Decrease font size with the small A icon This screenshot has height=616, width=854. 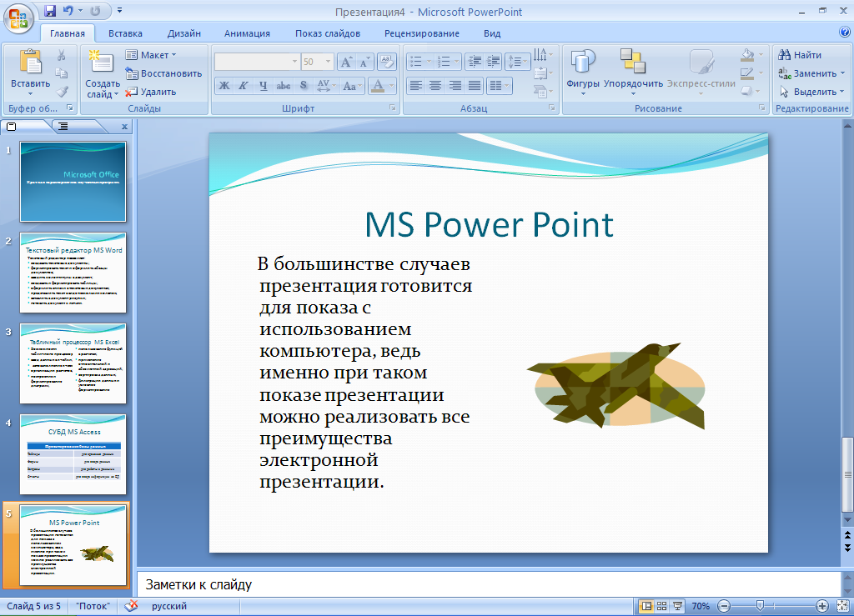point(364,62)
